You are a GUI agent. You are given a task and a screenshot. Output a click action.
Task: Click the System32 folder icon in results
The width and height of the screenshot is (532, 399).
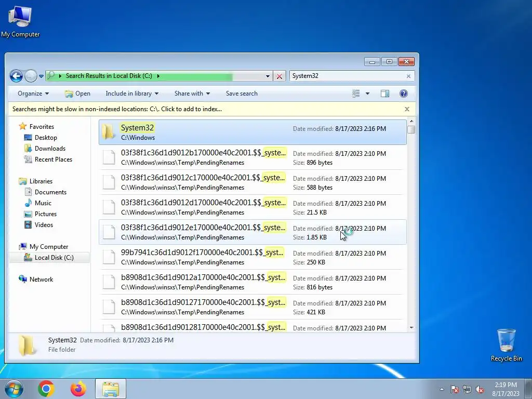coord(109,132)
